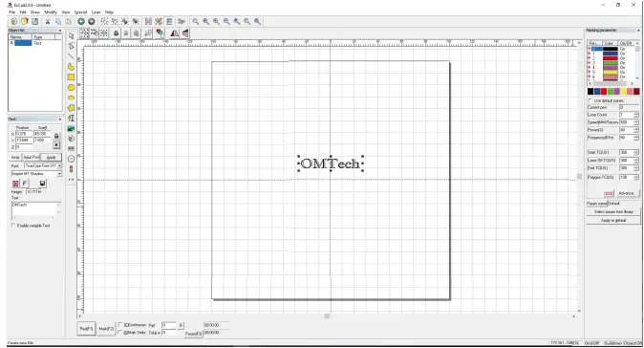
Task: Select the traffic light I/O tool
Action: 71,169
